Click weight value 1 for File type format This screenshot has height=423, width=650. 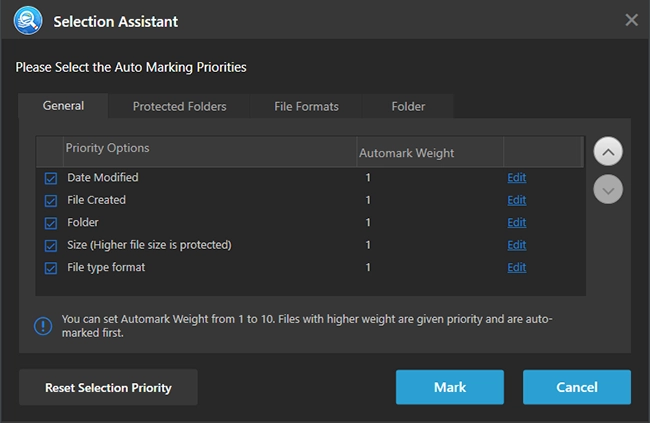(x=368, y=267)
